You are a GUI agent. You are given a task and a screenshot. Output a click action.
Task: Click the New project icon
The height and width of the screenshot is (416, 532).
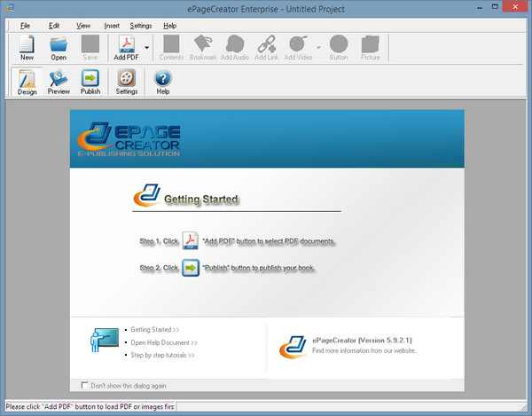(x=27, y=47)
